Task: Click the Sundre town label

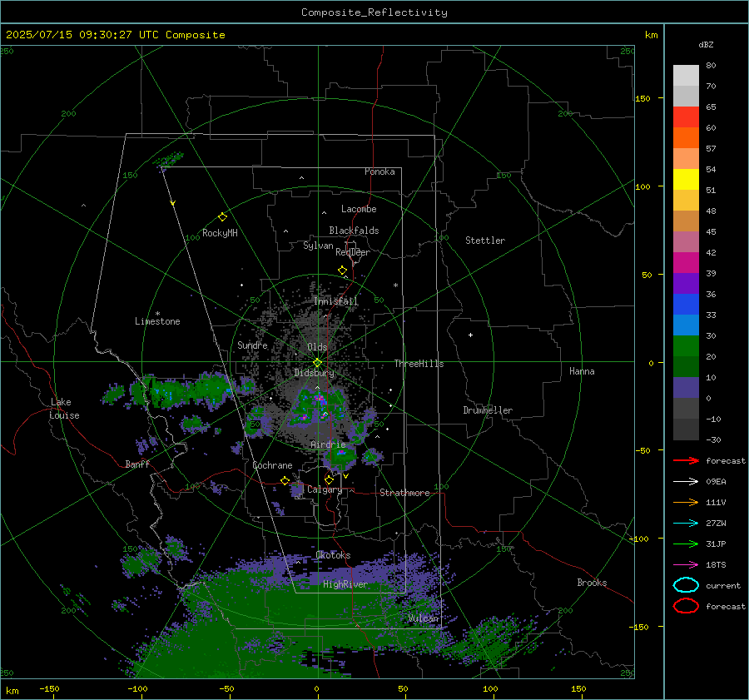Action: tap(252, 345)
